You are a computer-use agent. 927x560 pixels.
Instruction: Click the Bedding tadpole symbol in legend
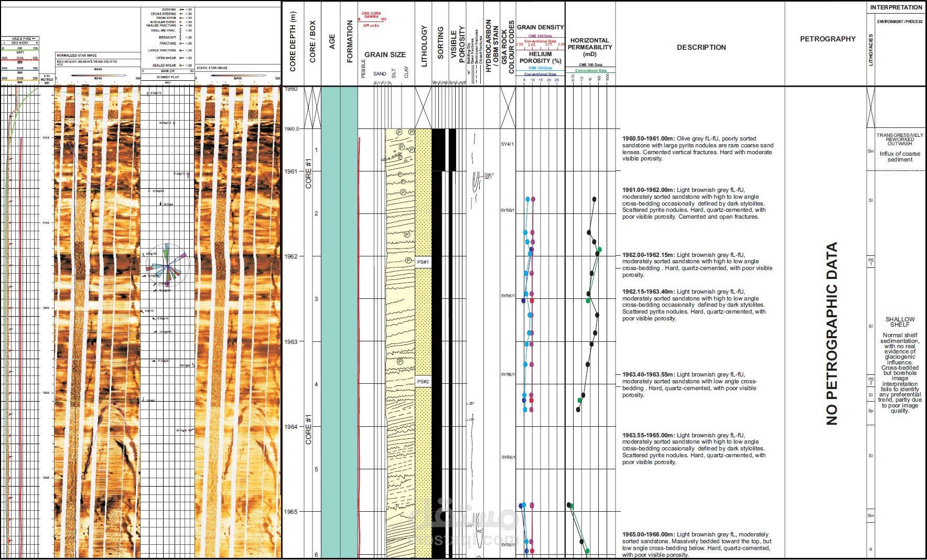181,9
